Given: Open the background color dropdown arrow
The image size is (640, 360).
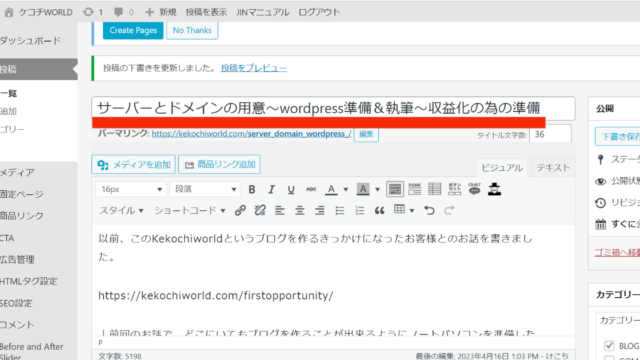Looking at the screenshot, I should click(x=378, y=189).
